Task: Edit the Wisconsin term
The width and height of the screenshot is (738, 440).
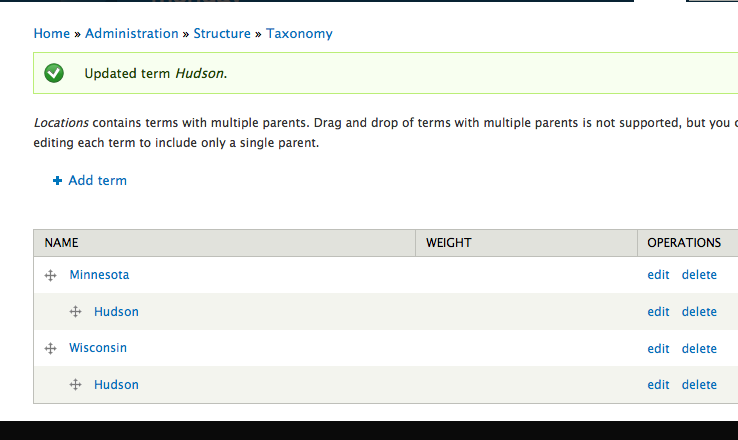Action: click(x=658, y=348)
